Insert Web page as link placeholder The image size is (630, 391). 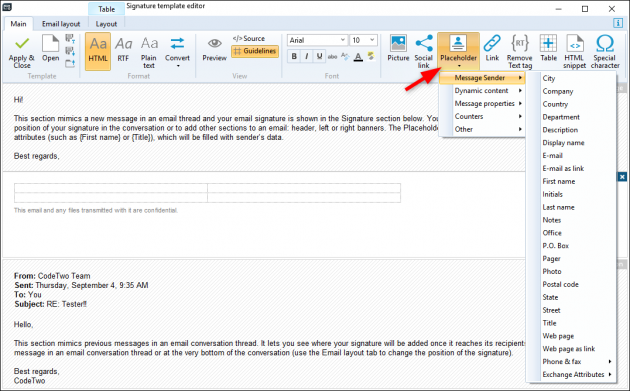[571, 348]
